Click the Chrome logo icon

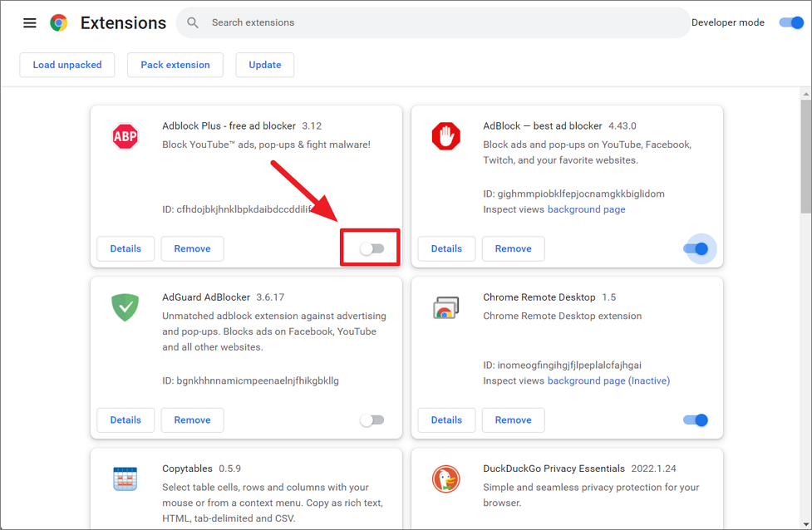58,23
